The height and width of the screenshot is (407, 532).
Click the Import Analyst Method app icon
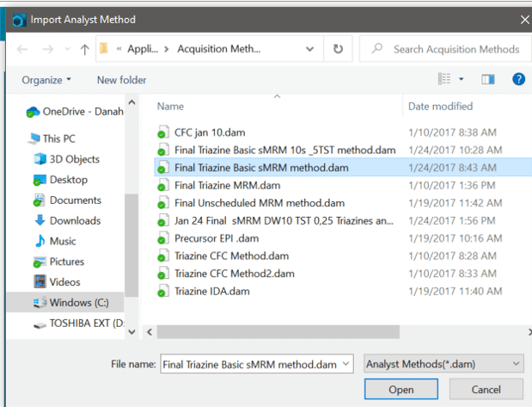point(20,20)
